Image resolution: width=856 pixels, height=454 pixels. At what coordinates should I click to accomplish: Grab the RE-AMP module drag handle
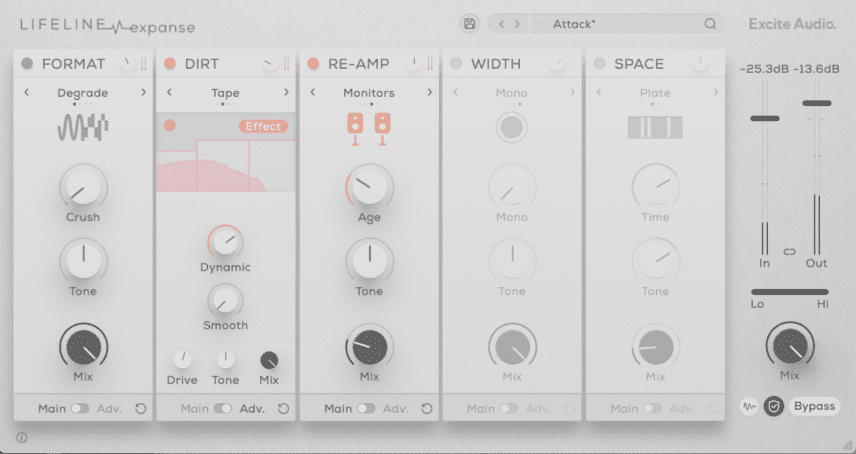click(x=430, y=64)
